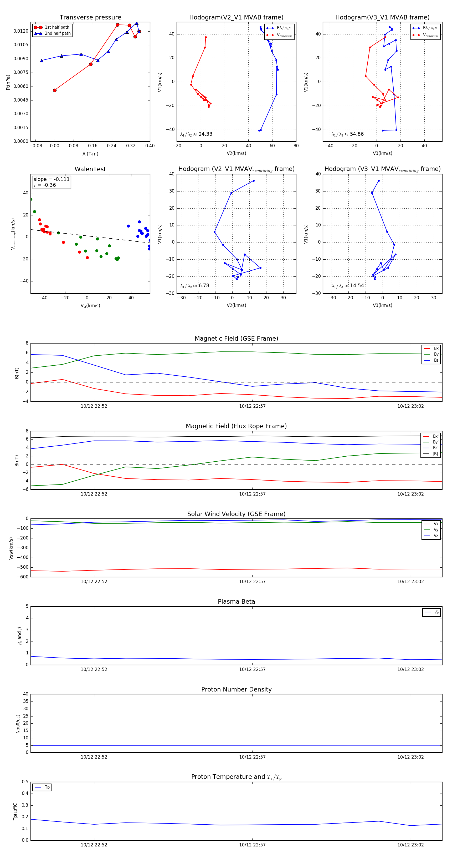Click the βp legend in Plasma Beta plot
Screen dimensions: 473x868
(x=431, y=612)
